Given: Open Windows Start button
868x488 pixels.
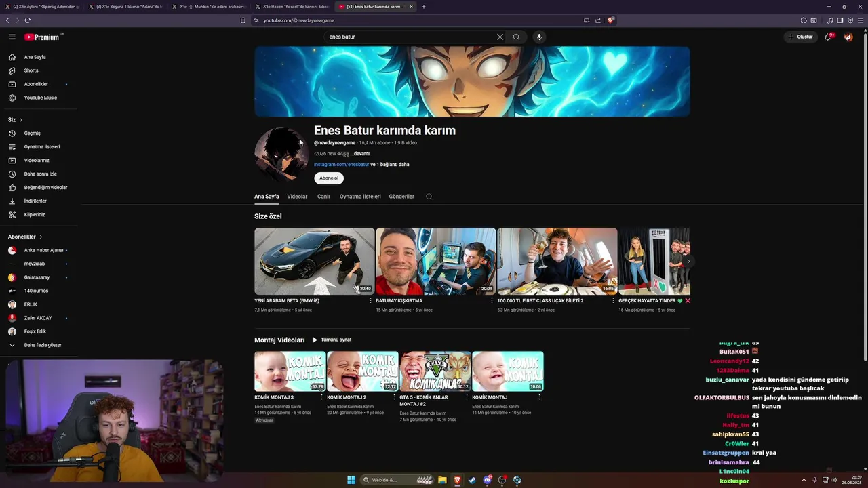Looking at the screenshot, I should click(351, 480).
